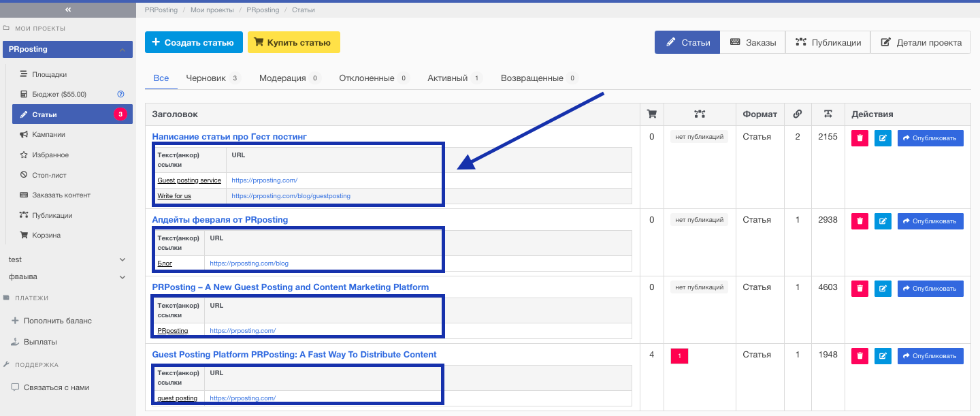Publish PRPosting – A New Guest Posting article
Screen dimensions: 980x416
coord(930,289)
